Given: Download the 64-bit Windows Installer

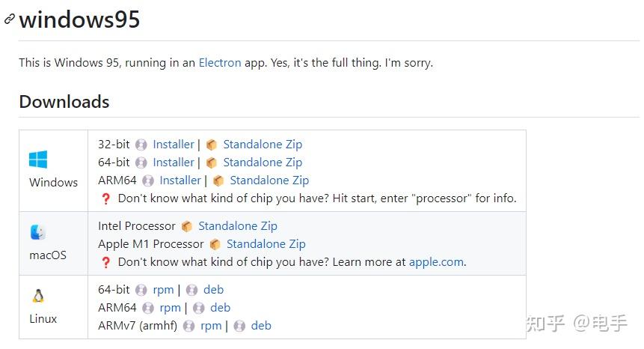Looking at the screenshot, I should (174, 163).
